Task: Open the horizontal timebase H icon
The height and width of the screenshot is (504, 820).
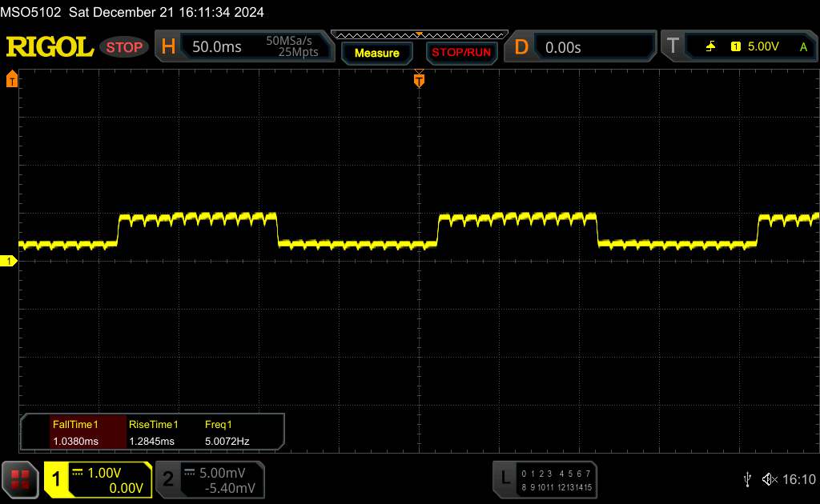Action: [168, 46]
